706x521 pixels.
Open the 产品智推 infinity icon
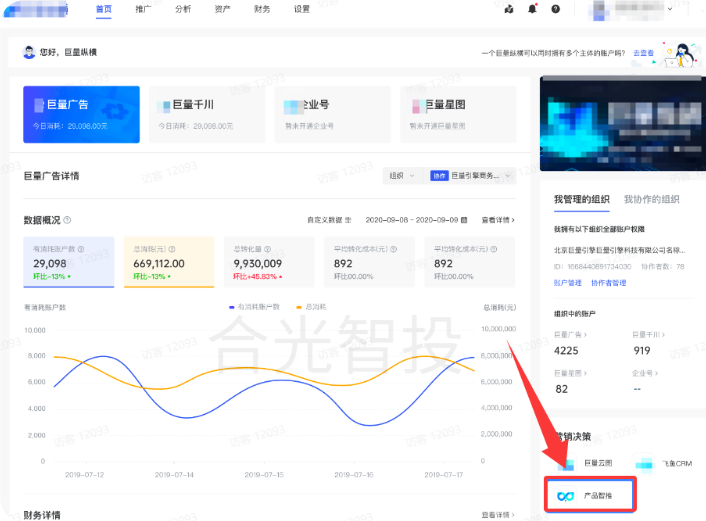(x=565, y=496)
